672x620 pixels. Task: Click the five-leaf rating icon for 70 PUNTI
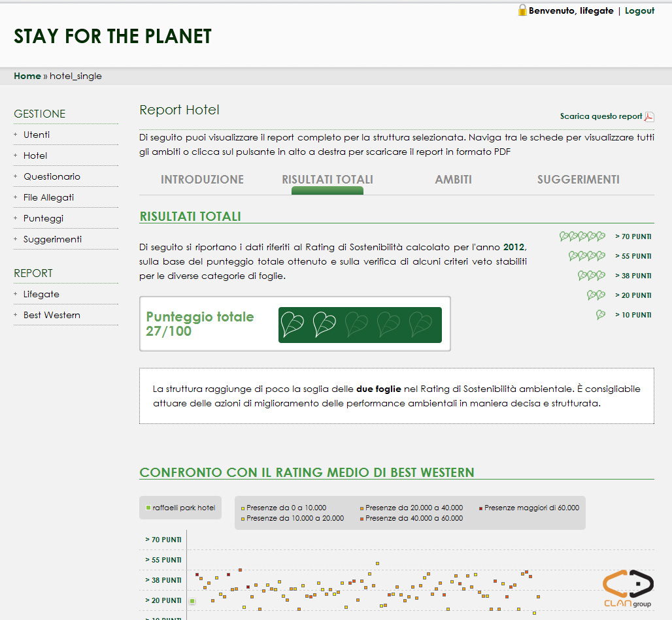[582, 236]
